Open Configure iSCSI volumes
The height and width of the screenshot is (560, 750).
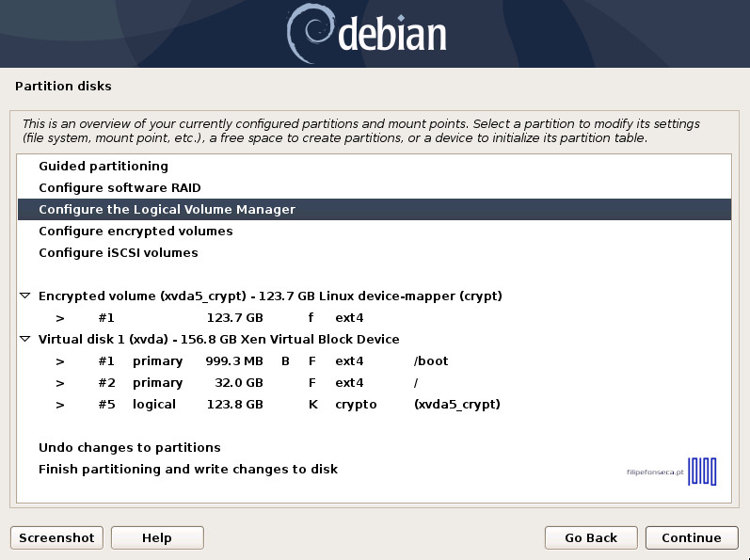pos(118,253)
